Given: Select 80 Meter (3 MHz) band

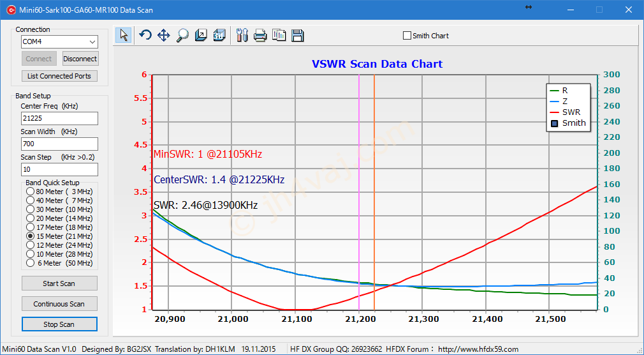Looking at the screenshot, I should point(30,192).
